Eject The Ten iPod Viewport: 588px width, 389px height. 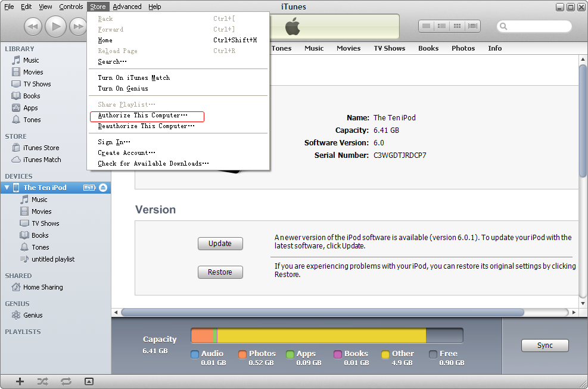pos(103,188)
